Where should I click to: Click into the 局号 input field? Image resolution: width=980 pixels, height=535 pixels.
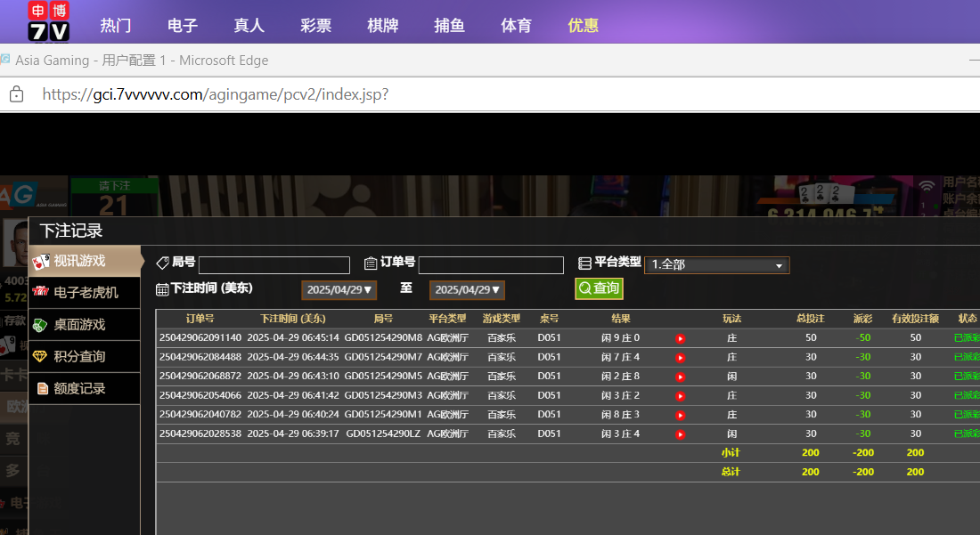(x=274, y=265)
